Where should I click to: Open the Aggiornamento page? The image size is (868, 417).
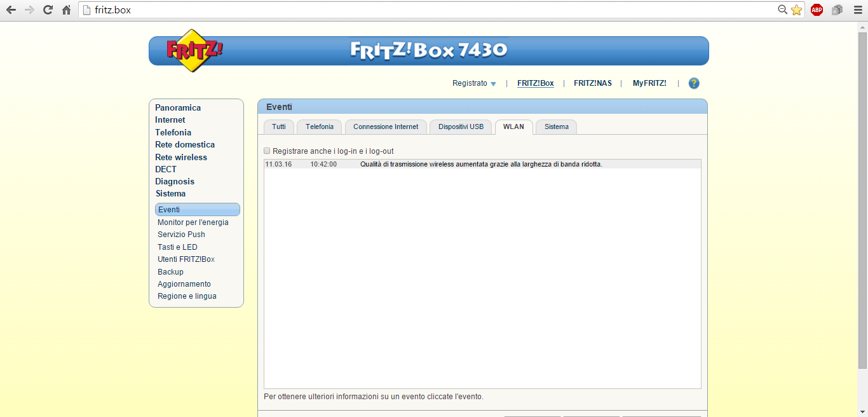[x=184, y=284]
